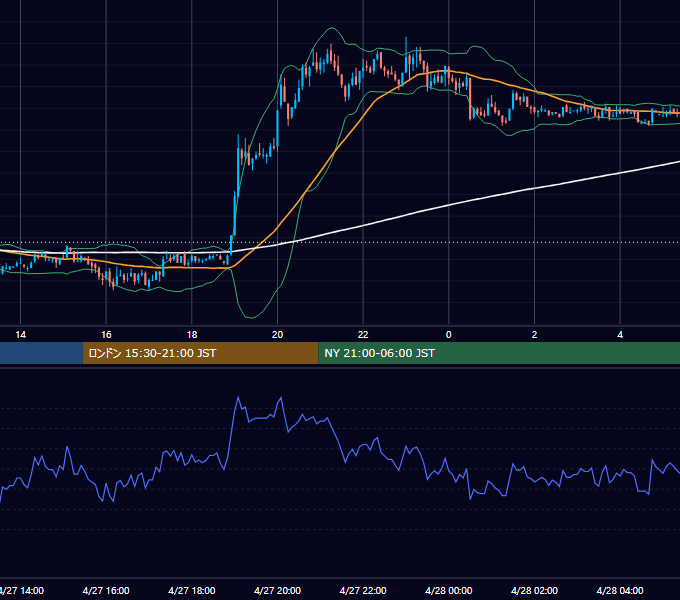Select the hour label 18 on the price chart
The image size is (680, 600).
(192, 335)
